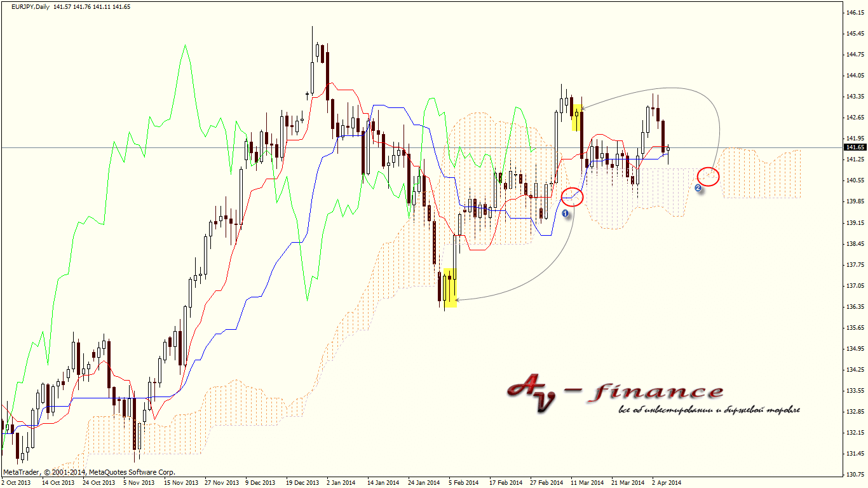Click the 2 Oct 2013 date label
868x488 pixels.
(x=16, y=483)
